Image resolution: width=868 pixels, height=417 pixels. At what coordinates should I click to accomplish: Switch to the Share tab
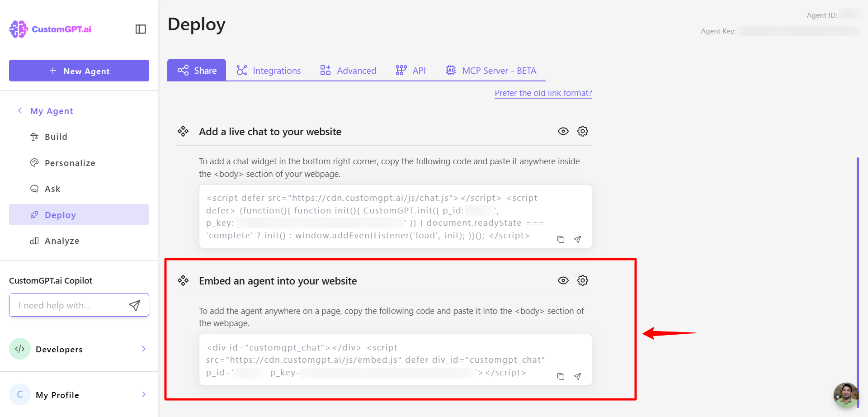pyautogui.click(x=197, y=70)
